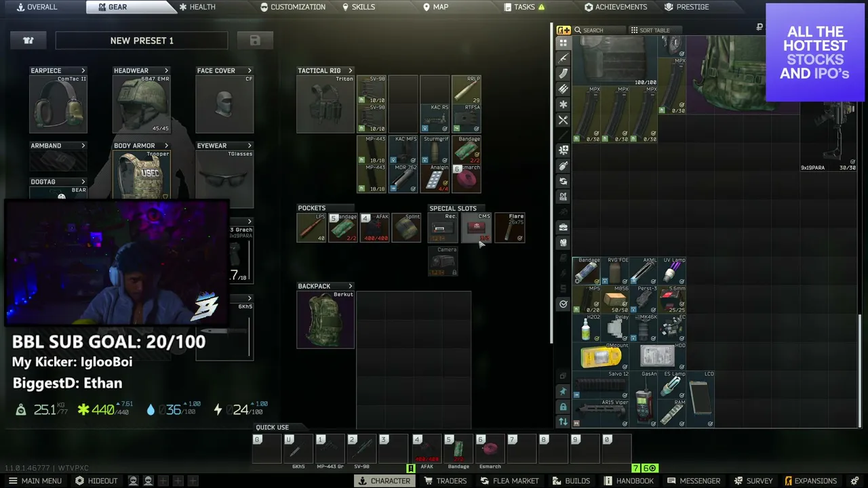This screenshot has width=868, height=488.
Task: Open the Skills tab
Action: tap(358, 7)
